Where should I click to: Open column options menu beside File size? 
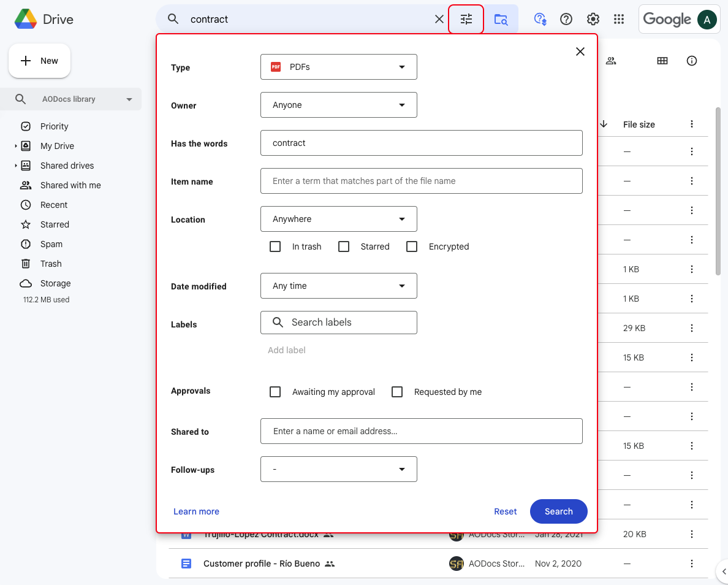692,124
